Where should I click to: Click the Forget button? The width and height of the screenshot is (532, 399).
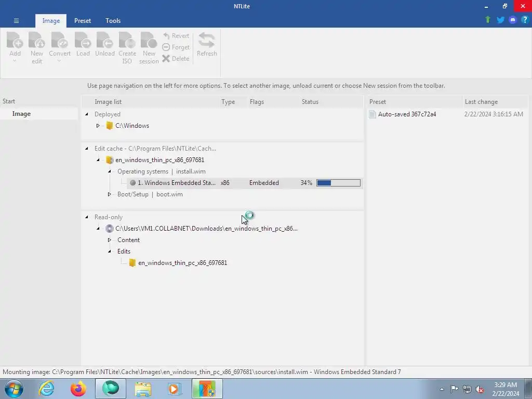click(176, 47)
